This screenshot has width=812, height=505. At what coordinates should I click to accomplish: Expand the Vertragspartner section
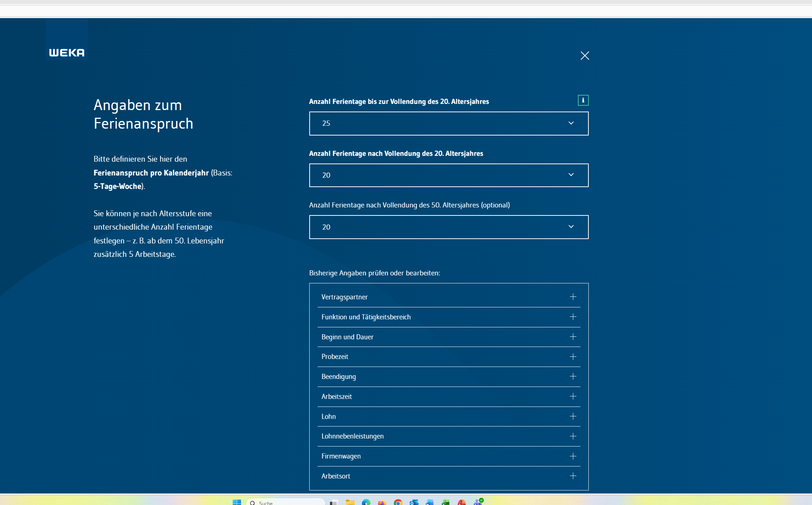pos(449,297)
